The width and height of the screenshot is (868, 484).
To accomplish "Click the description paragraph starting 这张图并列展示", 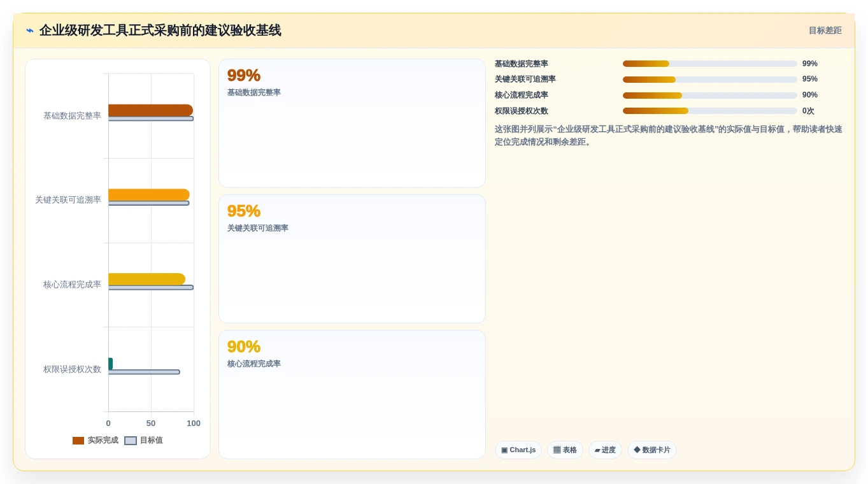I will pyautogui.click(x=669, y=135).
